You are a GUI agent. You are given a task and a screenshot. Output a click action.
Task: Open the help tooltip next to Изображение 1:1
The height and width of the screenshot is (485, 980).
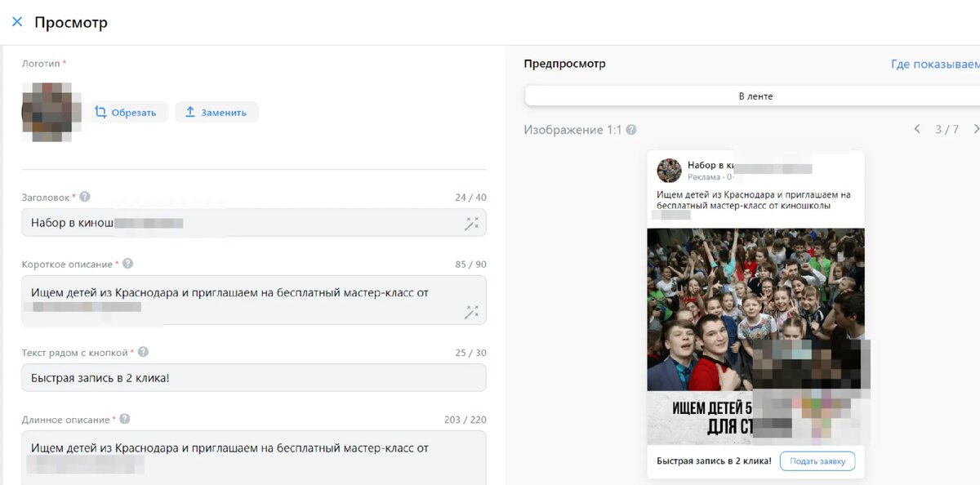[x=631, y=130]
